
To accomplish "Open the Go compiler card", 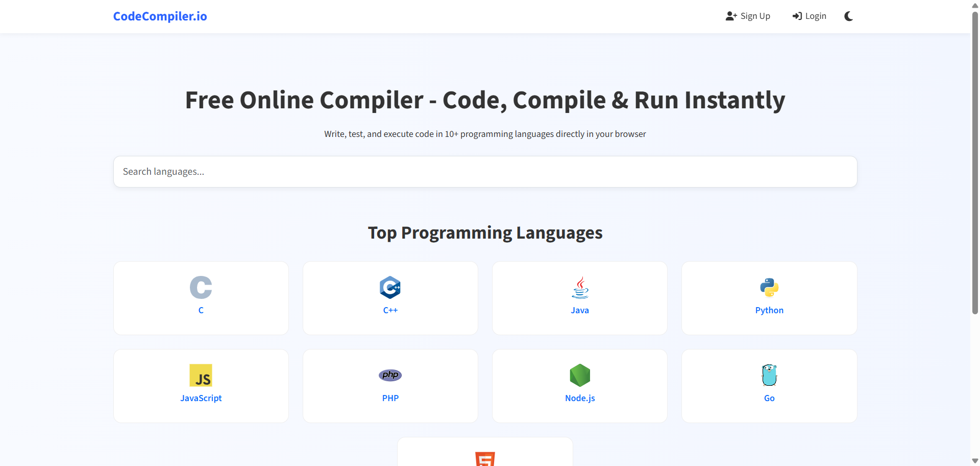I will 769,386.
